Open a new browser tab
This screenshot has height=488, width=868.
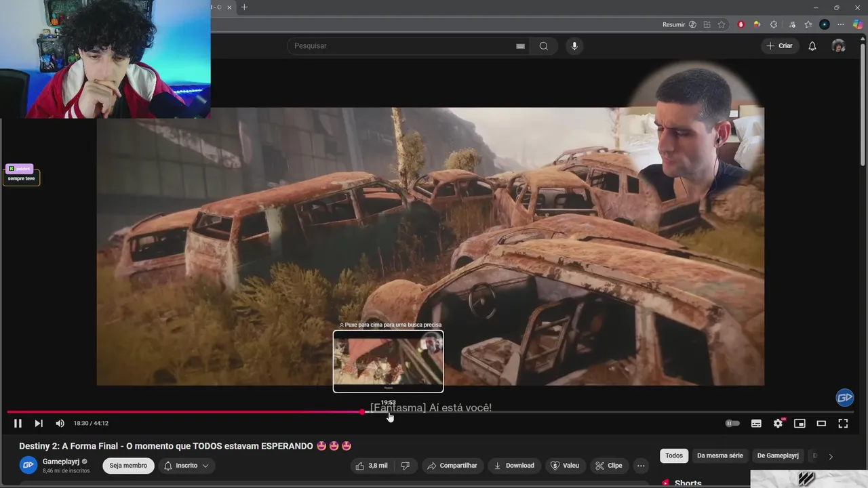coord(244,7)
